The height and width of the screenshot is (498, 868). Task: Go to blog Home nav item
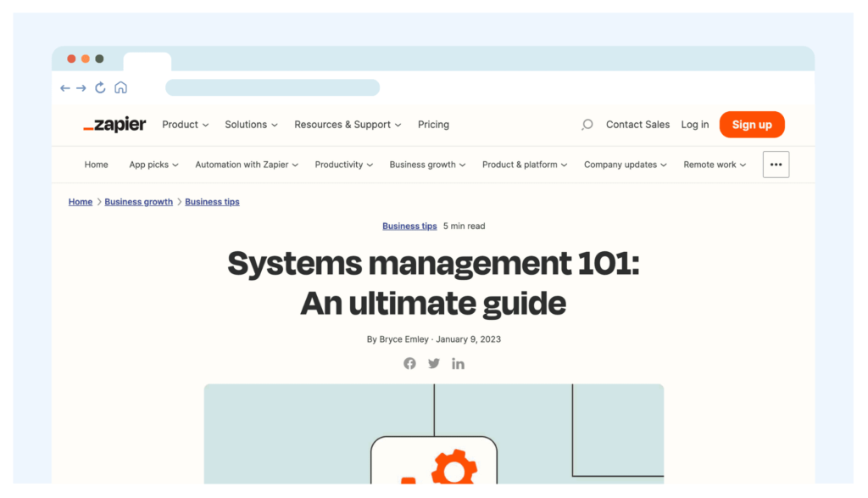pos(97,165)
